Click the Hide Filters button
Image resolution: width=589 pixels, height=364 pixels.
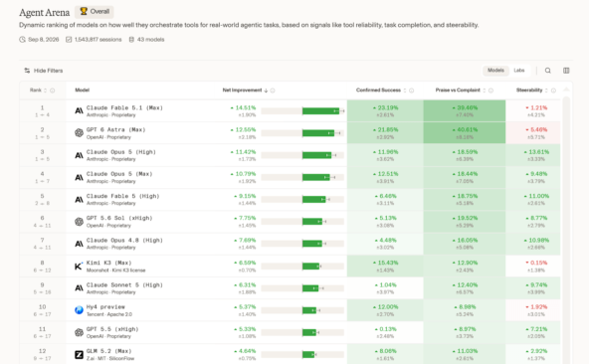[44, 71]
